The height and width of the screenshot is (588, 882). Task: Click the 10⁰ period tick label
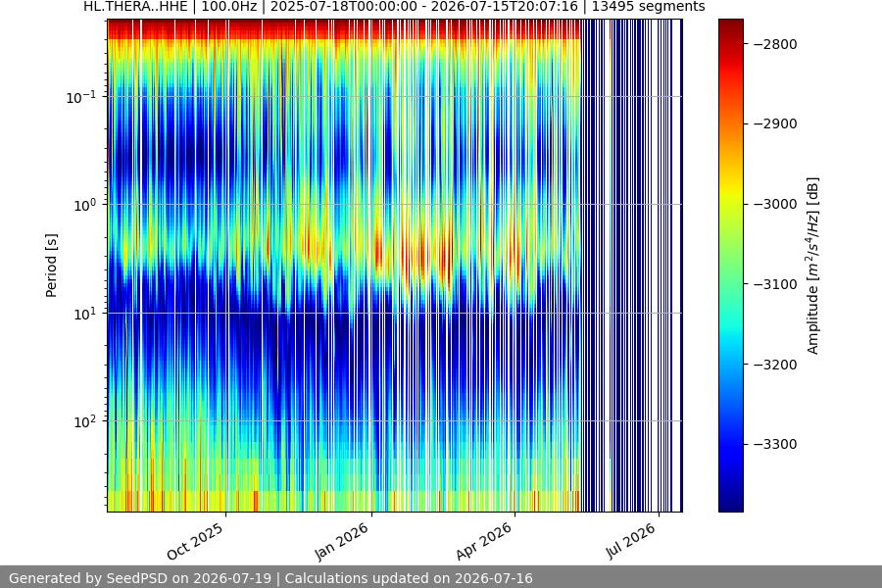(85, 206)
